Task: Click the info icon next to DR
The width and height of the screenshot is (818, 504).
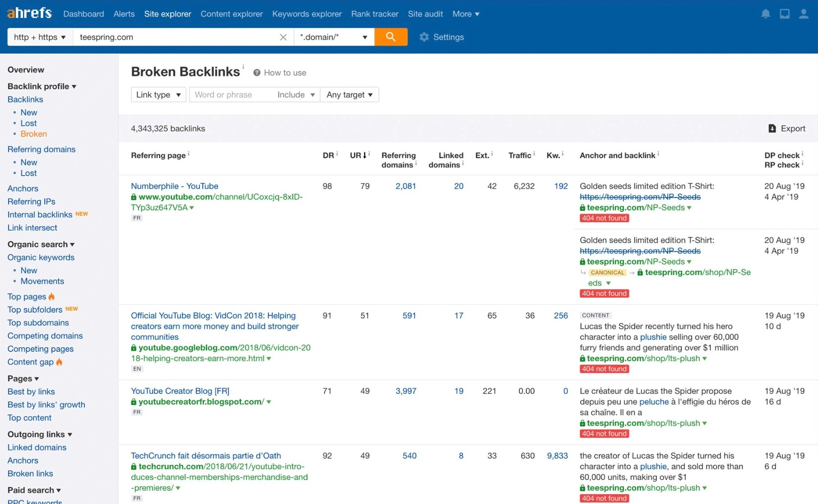Action: coord(337,154)
